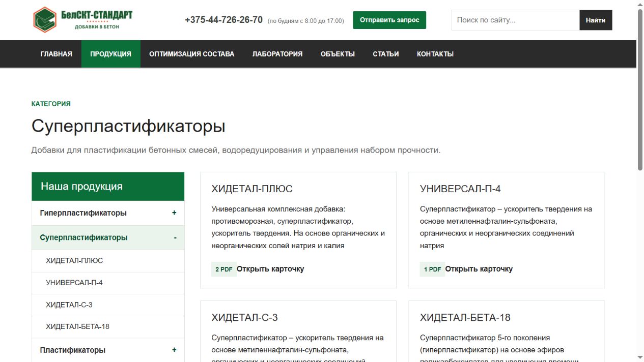Image resolution: width=644 pixels, height=362 pixels.
Task: Click the ХИДЕТАЛ-БЕТА-18 card title
Action: (465, 317)
